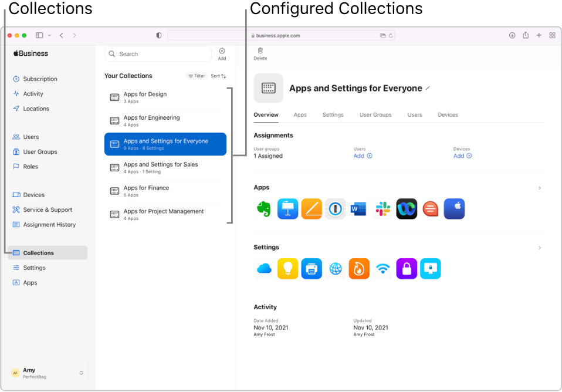Select the Microsoft Word app icon

358,208
